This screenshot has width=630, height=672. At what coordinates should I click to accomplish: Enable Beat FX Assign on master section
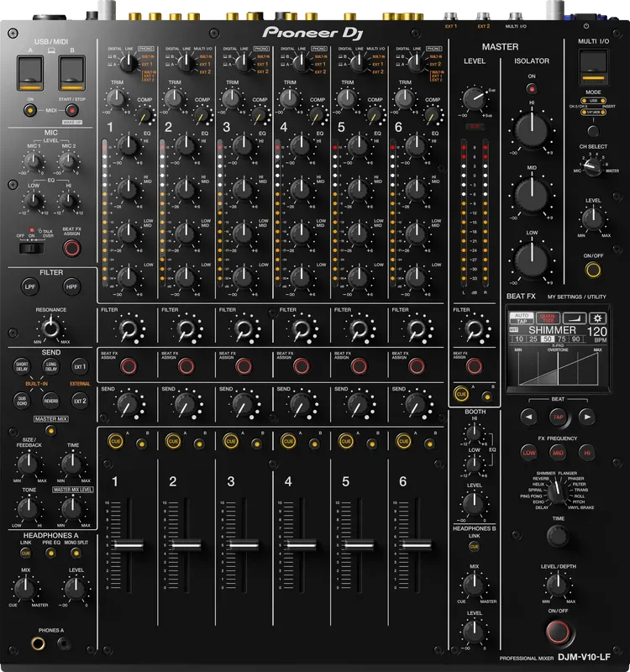[x=474, y=366]
